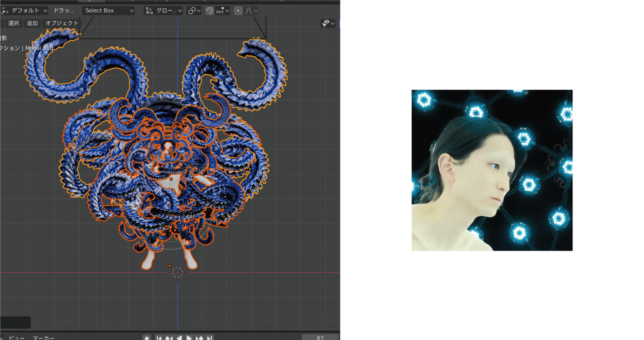This screenshot has width=644, height=340.
Task: Open the 追加 menu
Action: 32,23
